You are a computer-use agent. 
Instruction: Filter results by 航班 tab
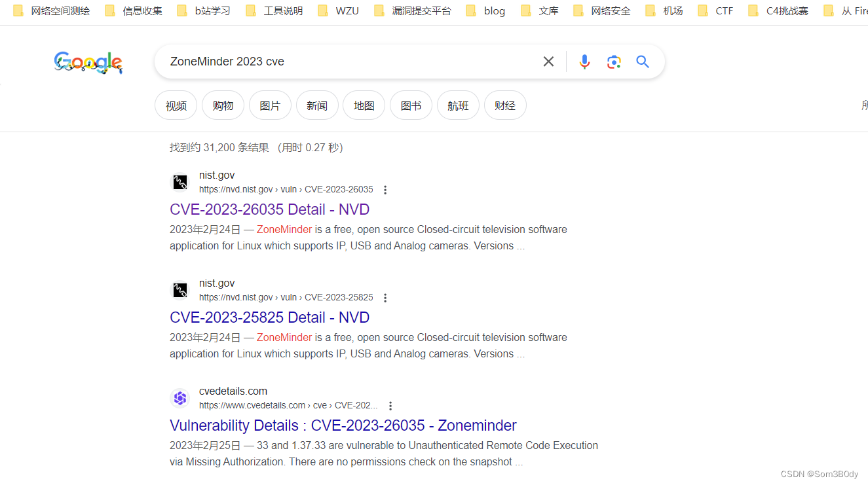pos(458,105)
